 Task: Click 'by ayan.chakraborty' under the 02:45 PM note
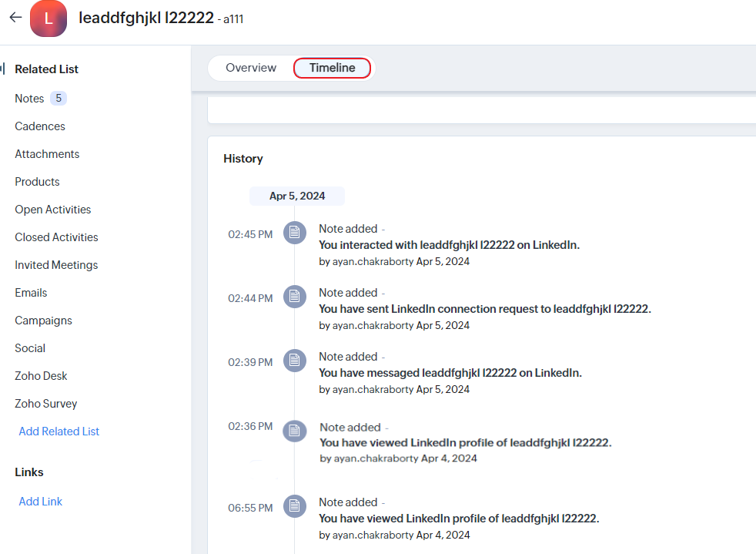coord(366,261)
